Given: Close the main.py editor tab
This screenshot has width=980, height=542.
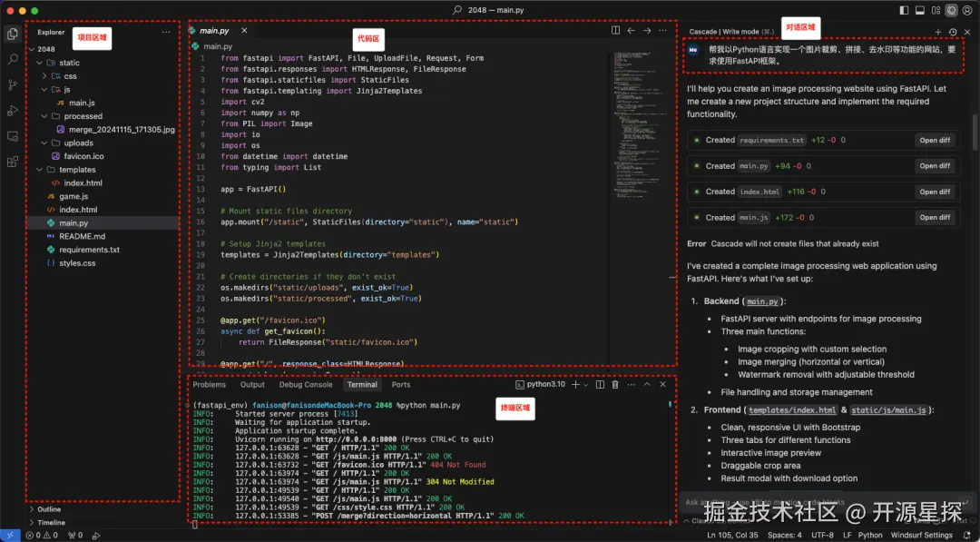Looking at the screenshot, I should [x=244, y=30].
